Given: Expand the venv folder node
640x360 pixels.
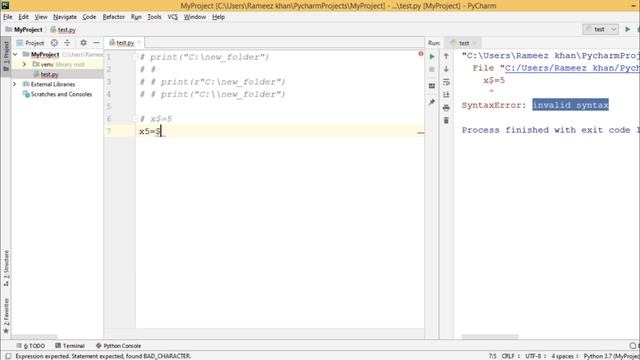Looking at the screenshot, I should tap(24, 64).
